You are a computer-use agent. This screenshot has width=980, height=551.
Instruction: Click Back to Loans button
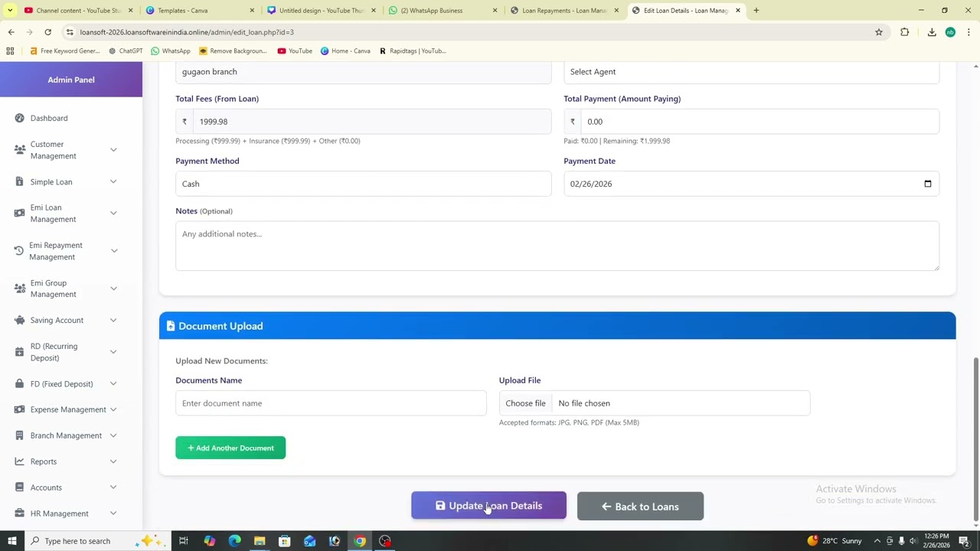click(640, 507)
